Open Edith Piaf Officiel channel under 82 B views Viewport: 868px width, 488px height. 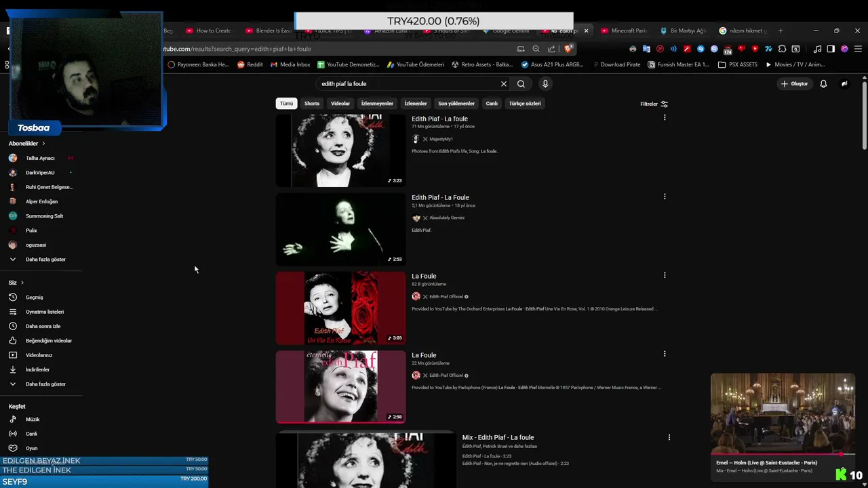(446, 297)
